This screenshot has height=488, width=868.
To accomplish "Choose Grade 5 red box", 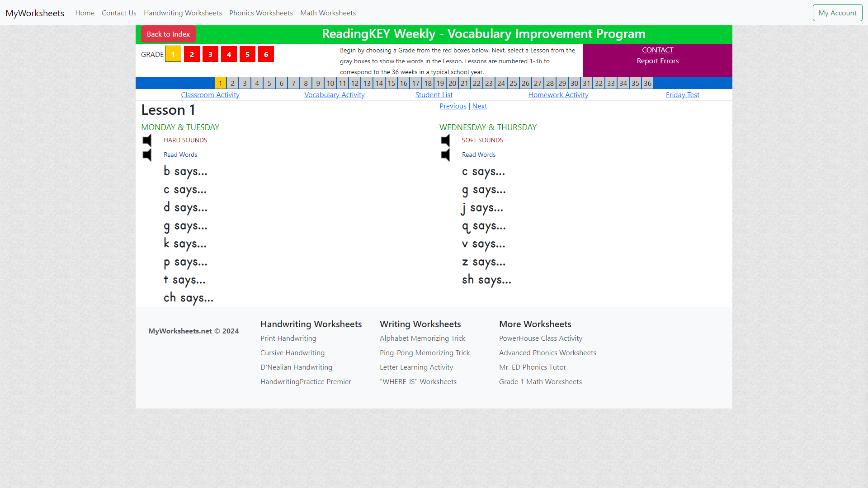I will pyautogui.click(x=247, y=54).
